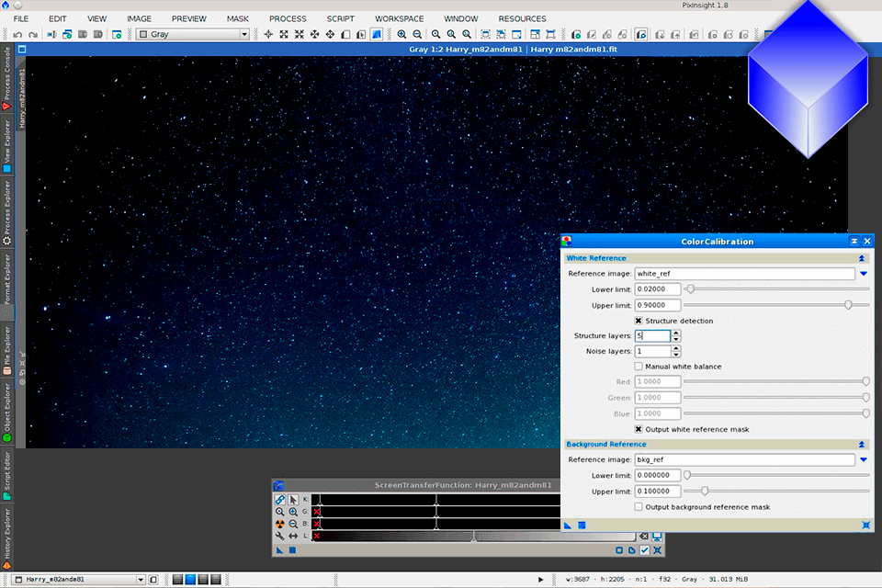The height and width of the screenshot is (588, 882).
Task: Click the Reset icon at ColorCalibration bottom right
Action: point(865,526)
